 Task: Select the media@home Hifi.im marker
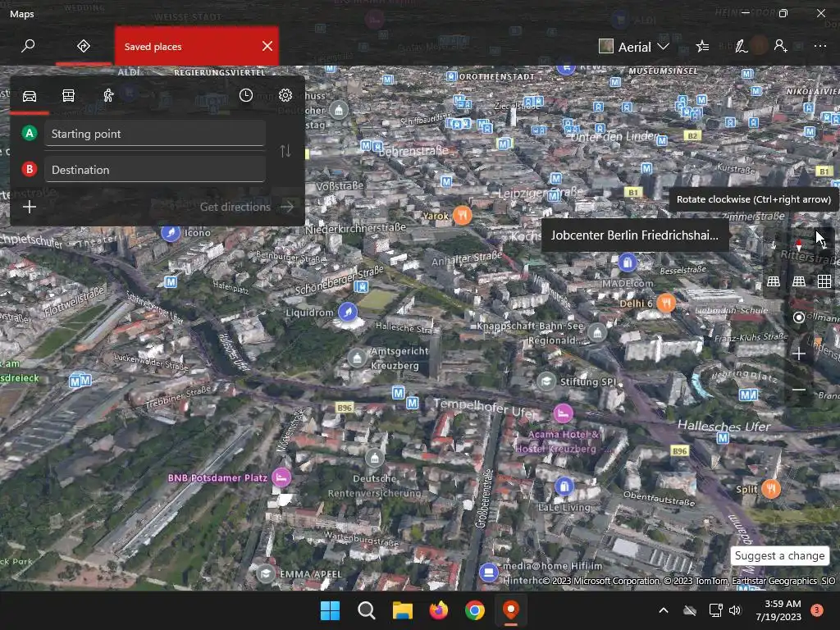[x=489, y=572]
